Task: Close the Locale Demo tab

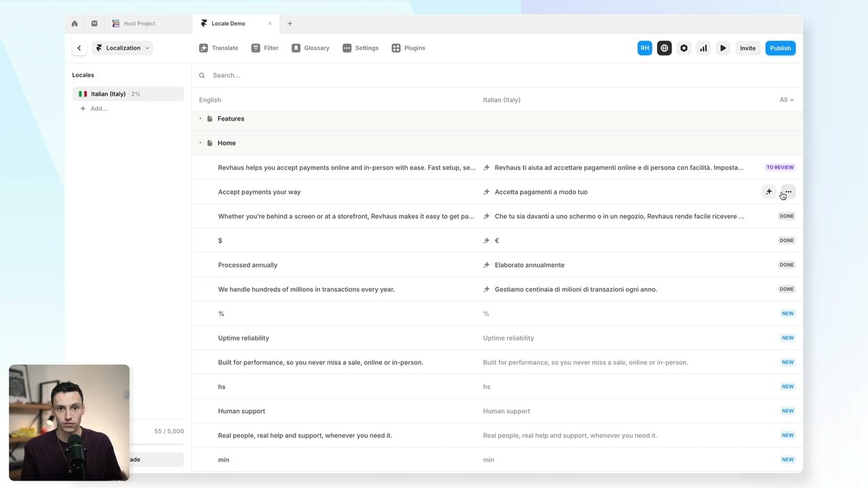Action: click(269, 24)
